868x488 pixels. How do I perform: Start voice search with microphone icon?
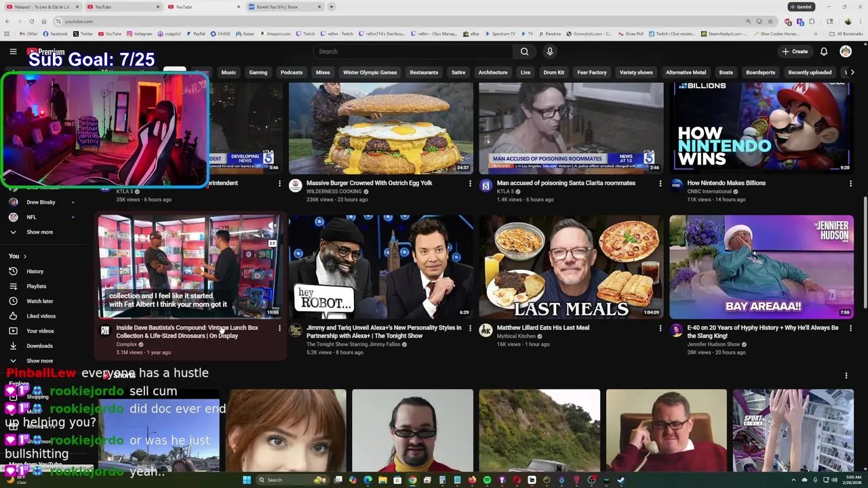[550, 52]
